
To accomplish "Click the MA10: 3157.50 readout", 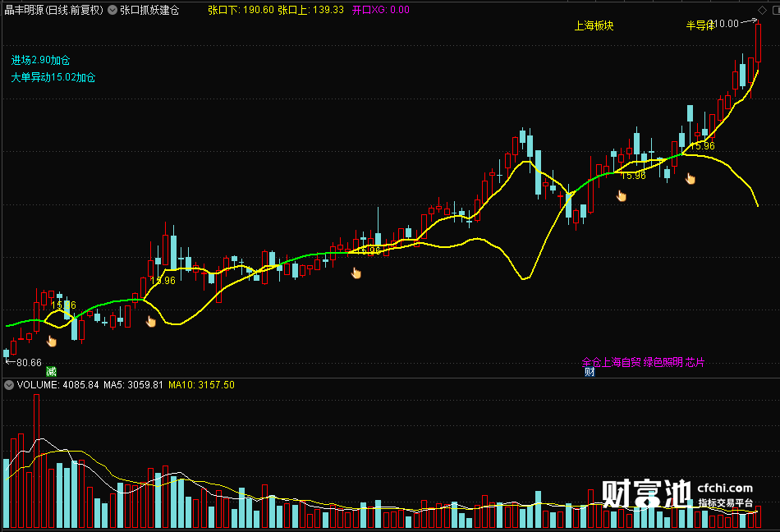I will click(201, 385).
